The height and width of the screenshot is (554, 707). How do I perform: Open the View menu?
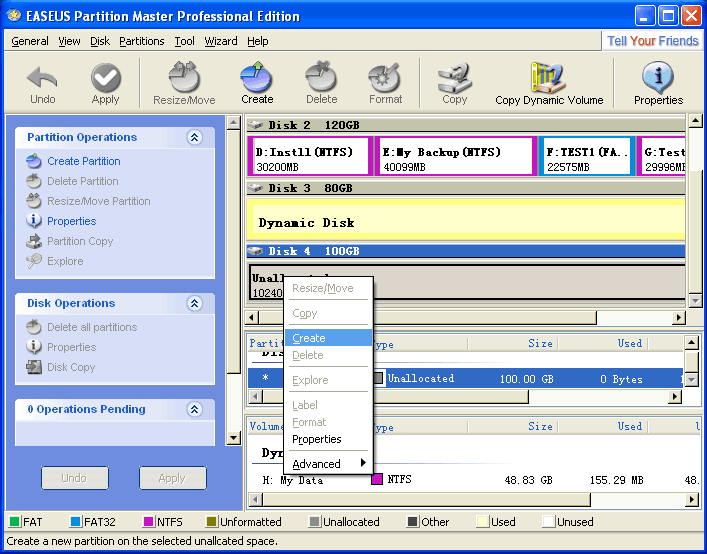69,41
